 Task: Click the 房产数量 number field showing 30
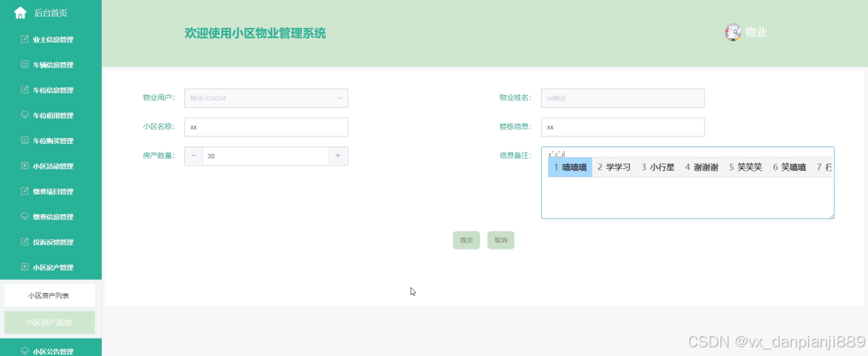(266, 156)
